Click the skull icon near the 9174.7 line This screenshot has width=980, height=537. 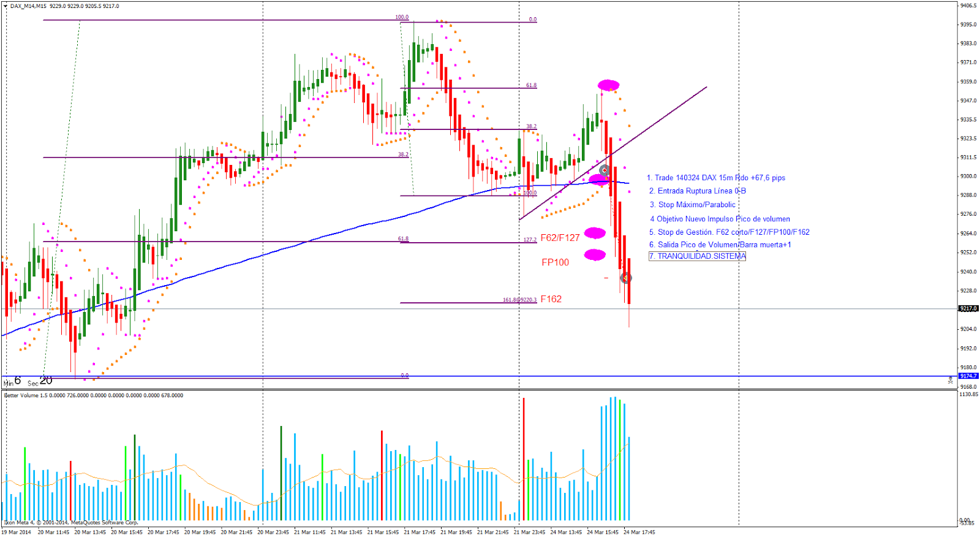point(950,381)
